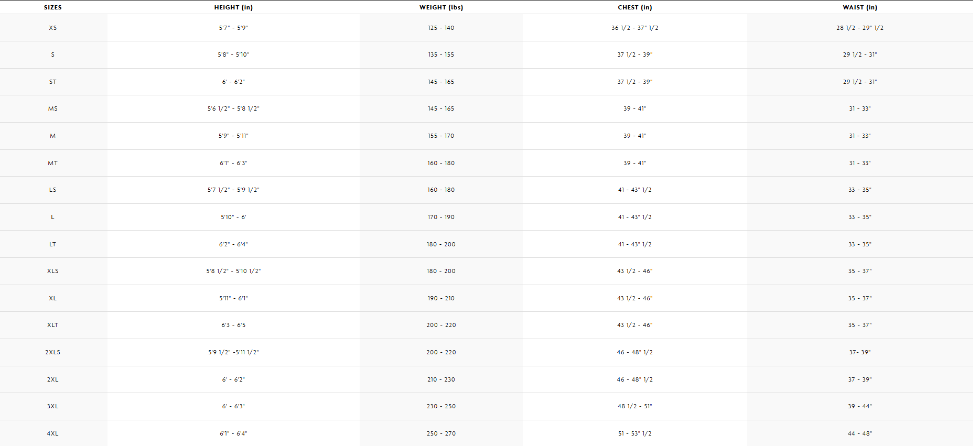Click the SIZES column header
980x446 pixels.
pos(52,7)
